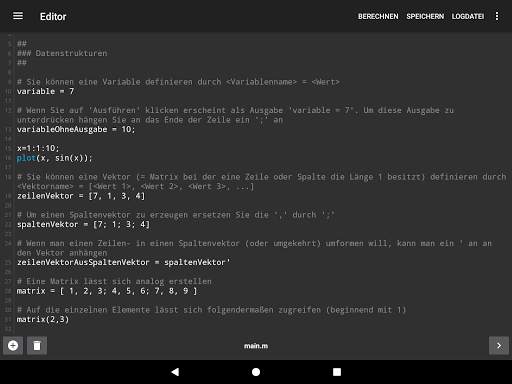The image size is (512, 384).
Task: Click comment 'Wenn man einen Zeilen- in einen'
Action: (x=254, y=248)
